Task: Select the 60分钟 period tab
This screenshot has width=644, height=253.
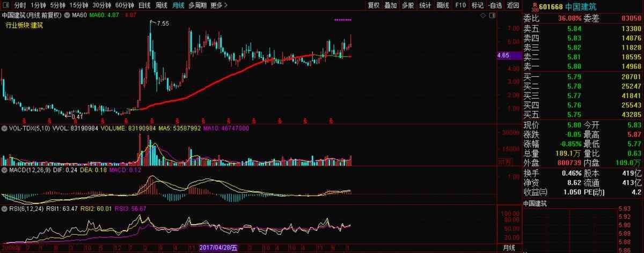Action: 125,5
